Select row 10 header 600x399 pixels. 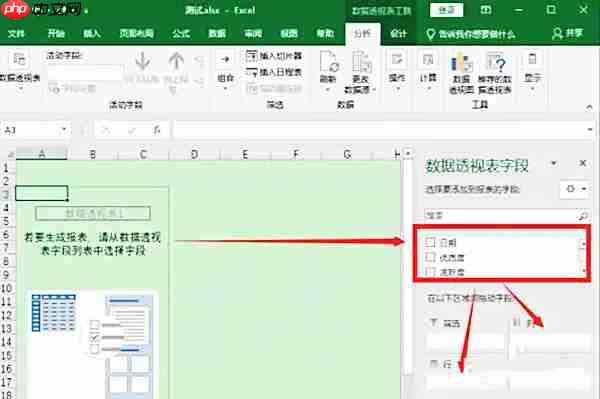pos(7,288)
